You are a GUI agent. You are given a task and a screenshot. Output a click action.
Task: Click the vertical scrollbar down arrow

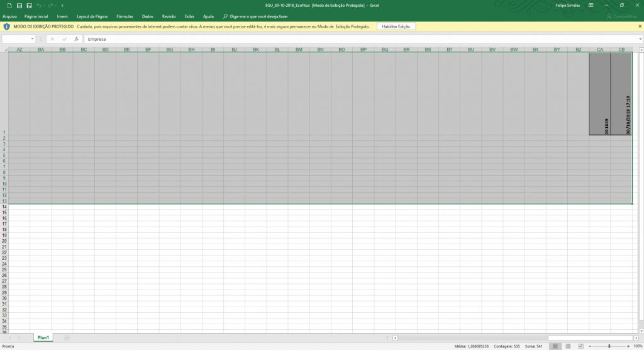tap(641, 330)
